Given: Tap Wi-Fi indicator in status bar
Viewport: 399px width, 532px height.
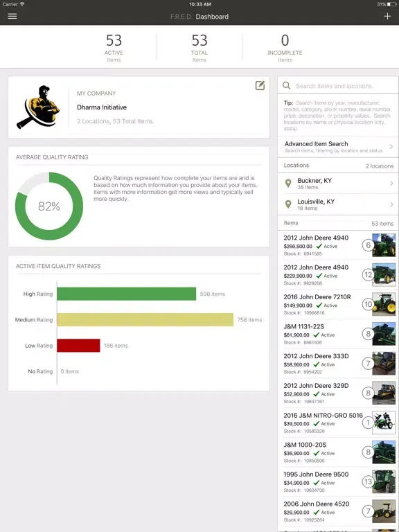Looking at the screenshot, I should click(x=22, y=4).
